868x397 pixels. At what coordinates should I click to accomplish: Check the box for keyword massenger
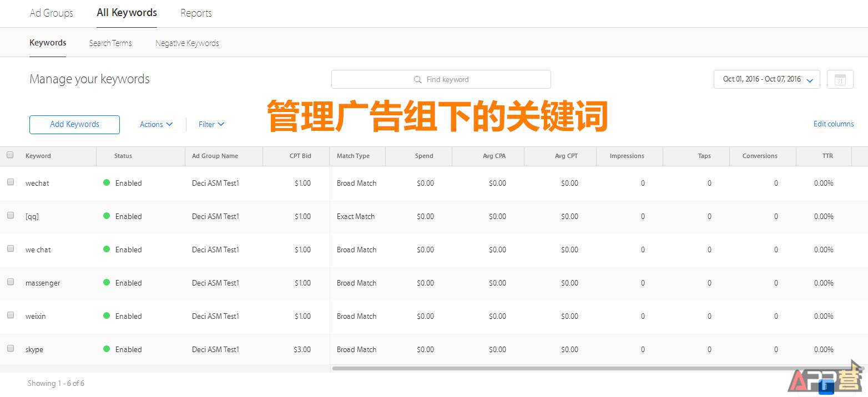pos(10,282)
